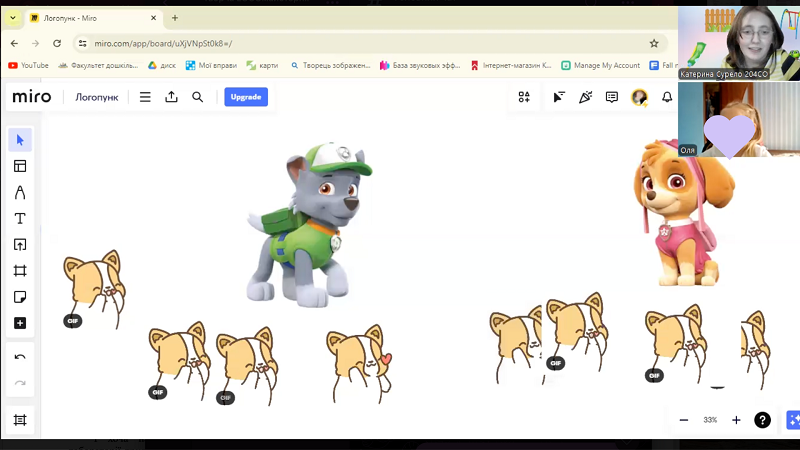Open the templates tool in left toolbar
This screenshot has height=450, width=800.
(x=20, y=166)
